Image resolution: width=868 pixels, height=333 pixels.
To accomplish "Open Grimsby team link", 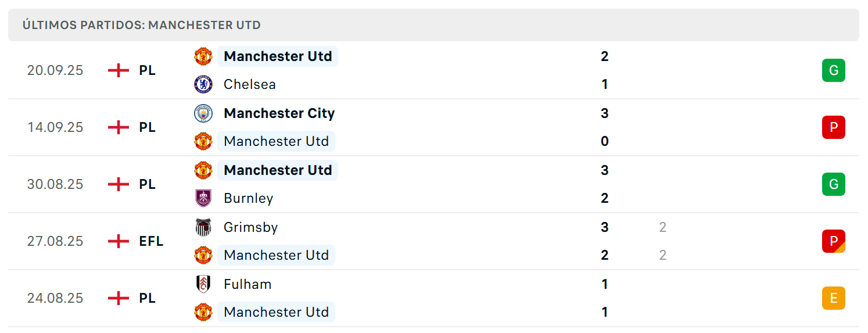I will point(250,227).
